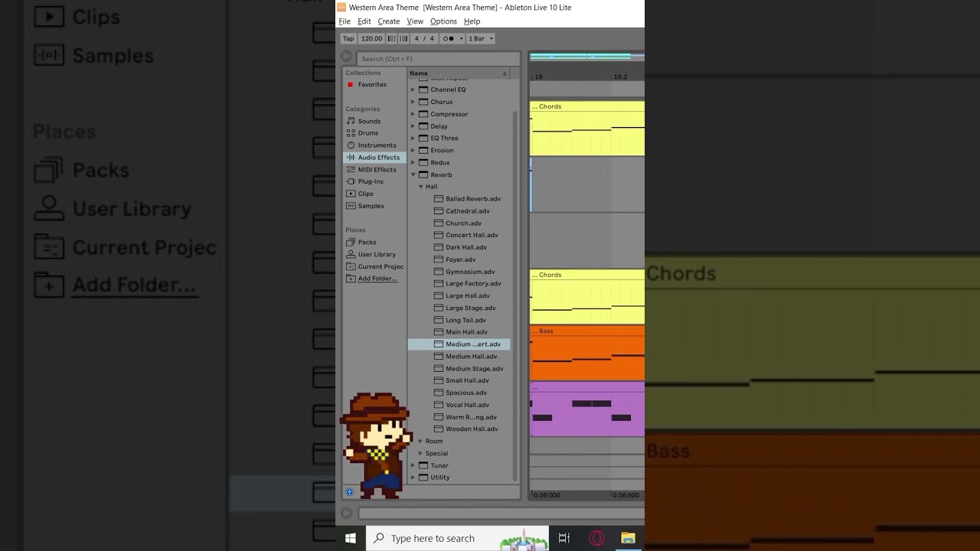
Task: Expand the Compressor folder
Action: pos(413,114)
